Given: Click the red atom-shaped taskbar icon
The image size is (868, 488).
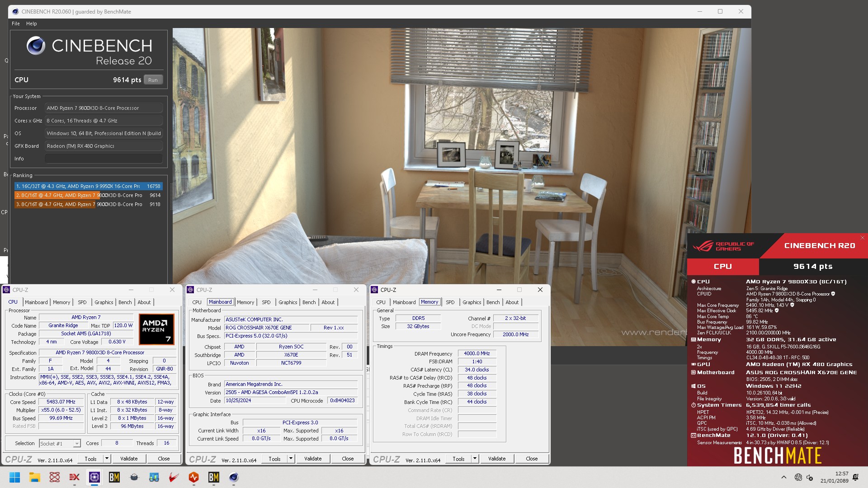Looking at the screenshot, I should [x=55, y=477].
